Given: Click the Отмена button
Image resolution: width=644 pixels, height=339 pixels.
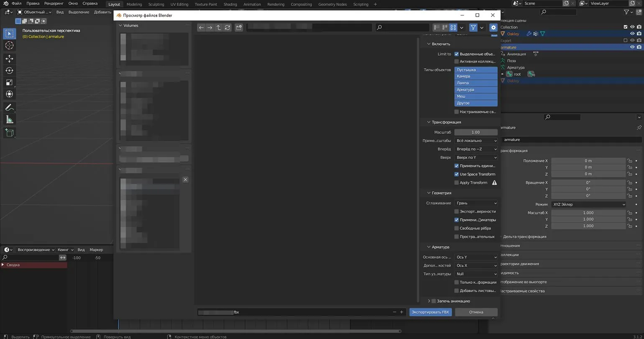Looking at the screenshot, I should click(476, 312).
